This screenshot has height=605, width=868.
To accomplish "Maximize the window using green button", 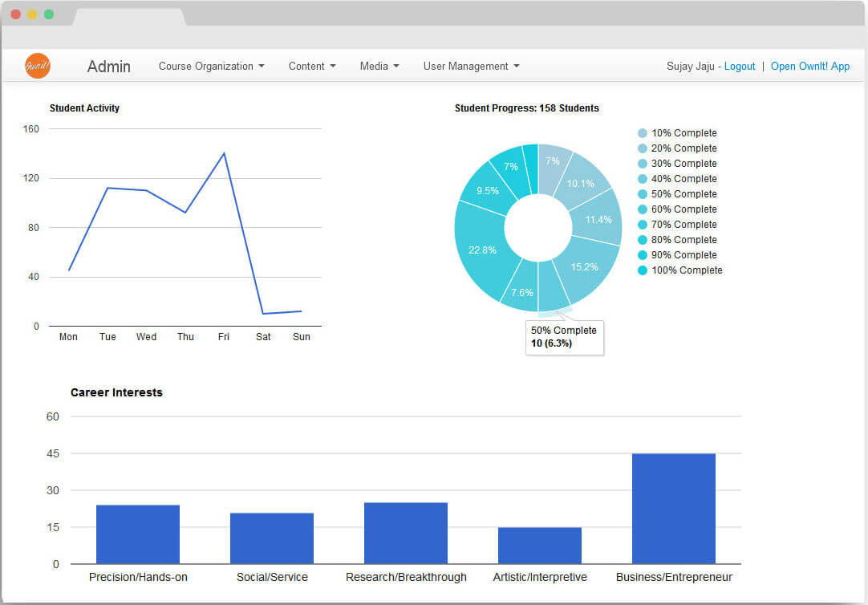I will 49,14.
